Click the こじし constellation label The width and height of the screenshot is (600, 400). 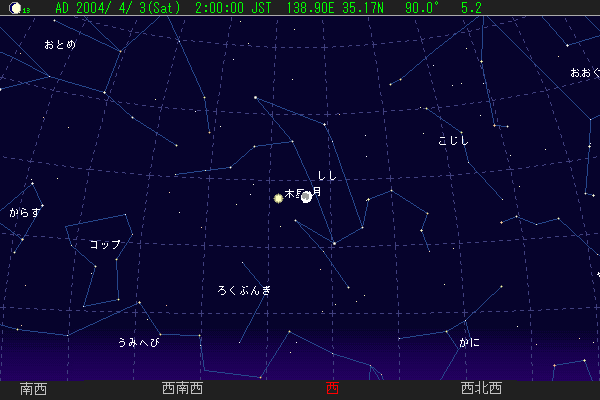[x=453, y=141]
